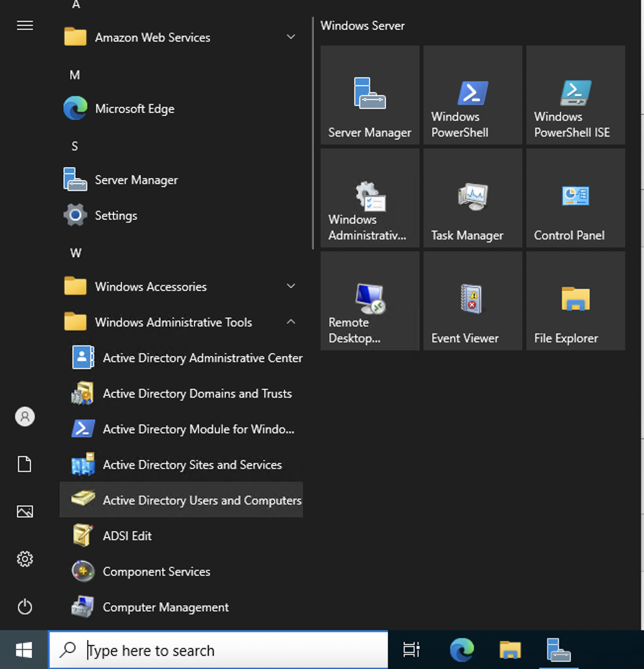Open the Windows Administrative Tools tile
The width and height of the screenshot is (644, 669).
[x=370, y=198]
